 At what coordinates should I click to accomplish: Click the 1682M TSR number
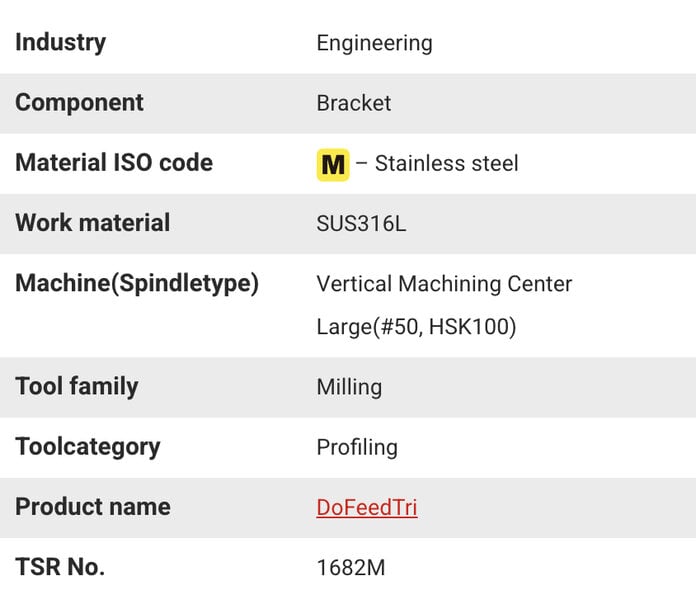click(351, 568)
